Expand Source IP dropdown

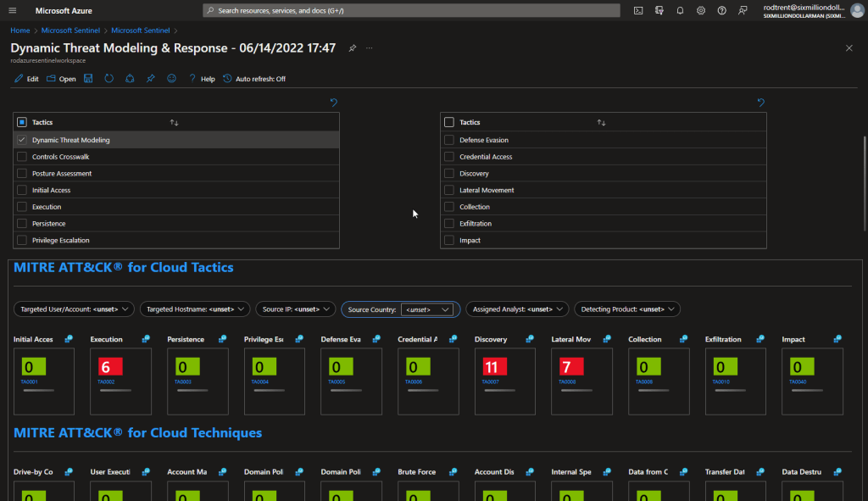point(296,309)
